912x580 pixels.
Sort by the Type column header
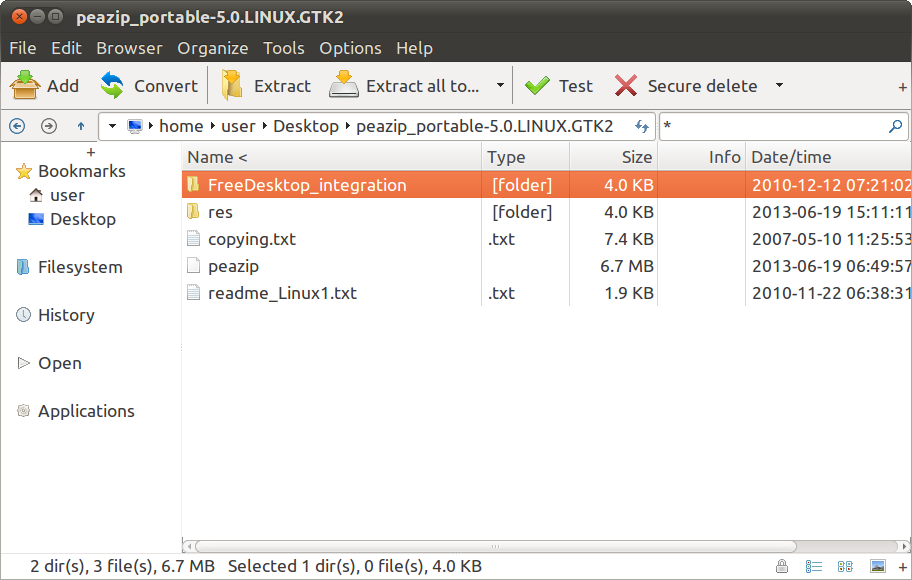click(x=525, y=157)
